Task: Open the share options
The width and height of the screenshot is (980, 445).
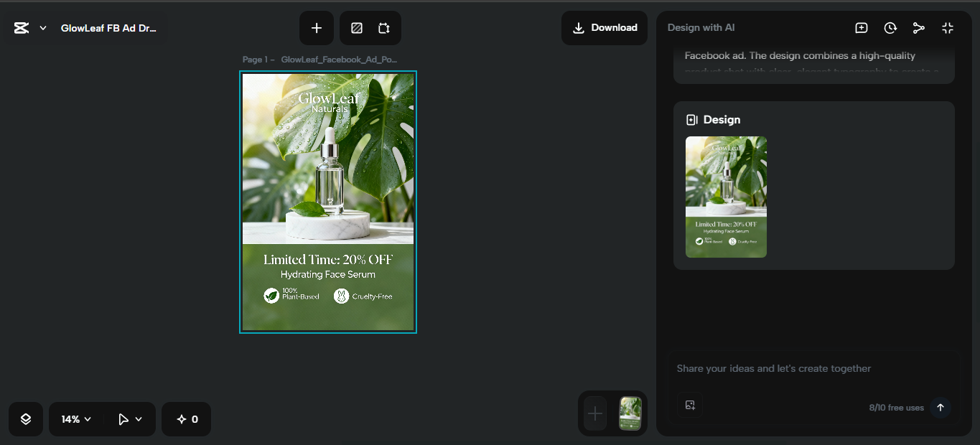Action: [x=919, y=27]
